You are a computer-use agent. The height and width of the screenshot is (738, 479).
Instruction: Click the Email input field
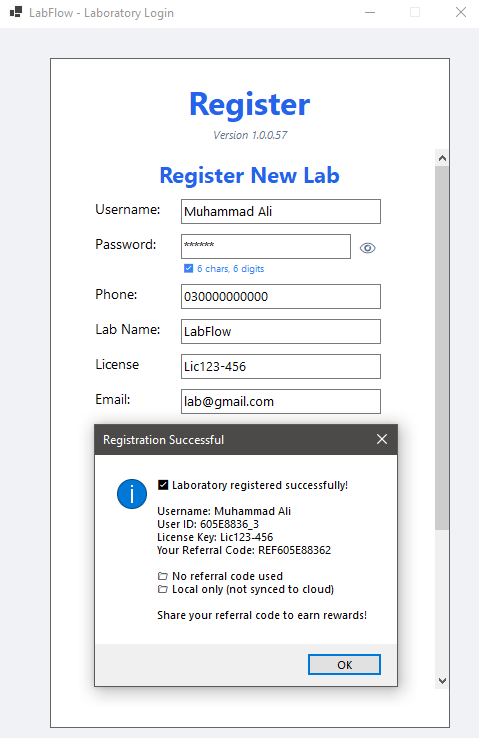coord(281,401)
